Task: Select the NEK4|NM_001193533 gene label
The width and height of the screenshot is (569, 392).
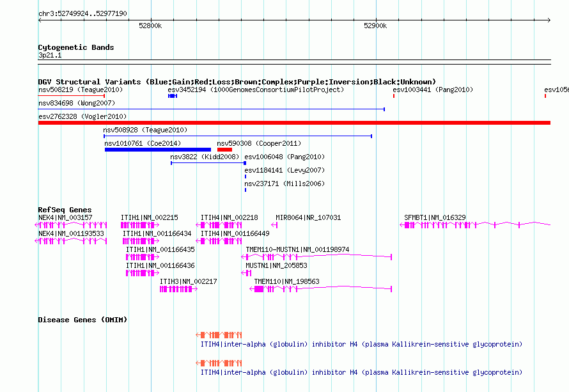Action: (71, 233)
